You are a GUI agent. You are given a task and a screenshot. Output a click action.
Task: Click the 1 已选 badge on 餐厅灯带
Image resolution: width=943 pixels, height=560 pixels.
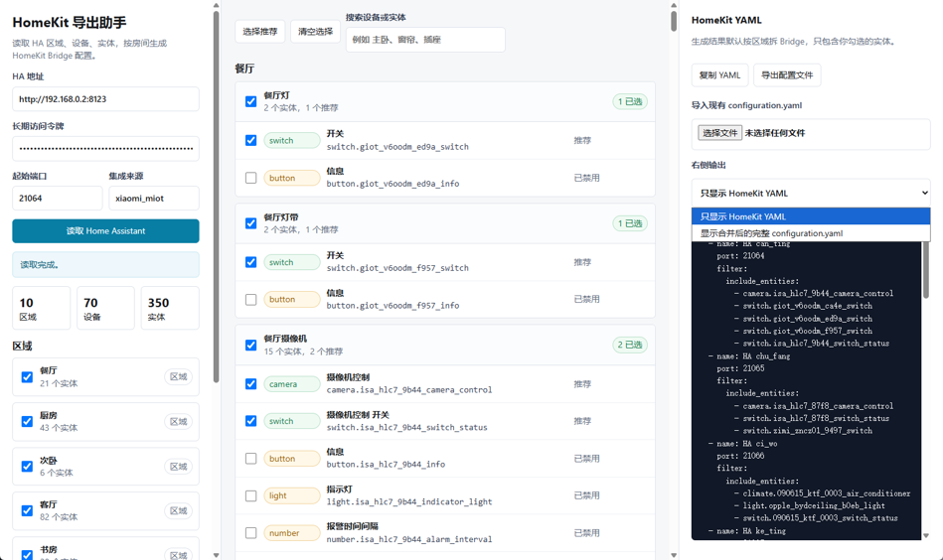(x=630, y=223)
